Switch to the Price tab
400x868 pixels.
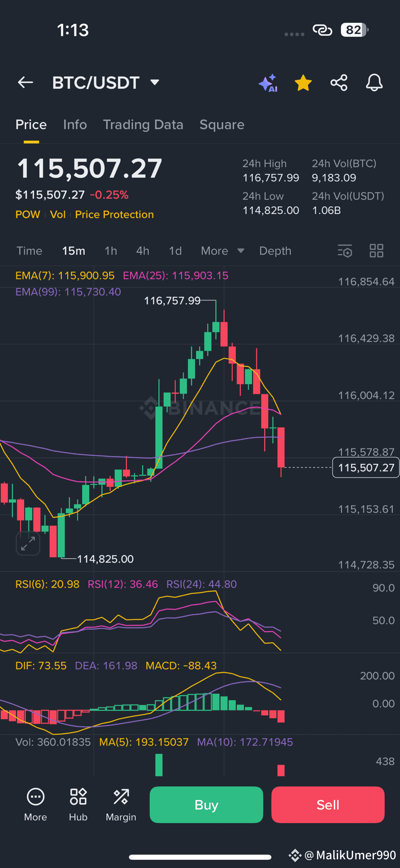tap(31, 125)
